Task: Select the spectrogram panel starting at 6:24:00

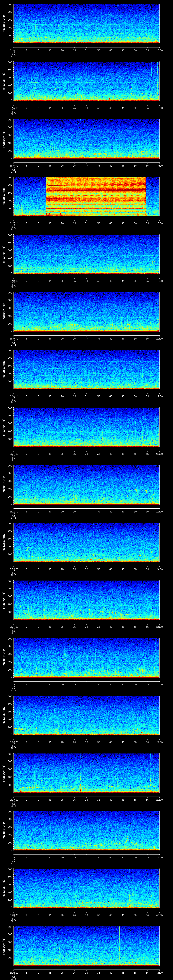Action: 86,600
